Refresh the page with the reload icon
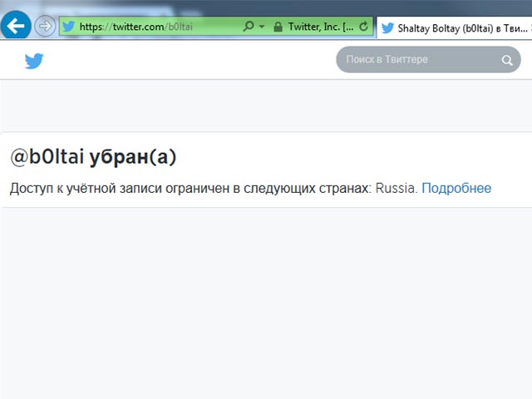 (363, 27)
